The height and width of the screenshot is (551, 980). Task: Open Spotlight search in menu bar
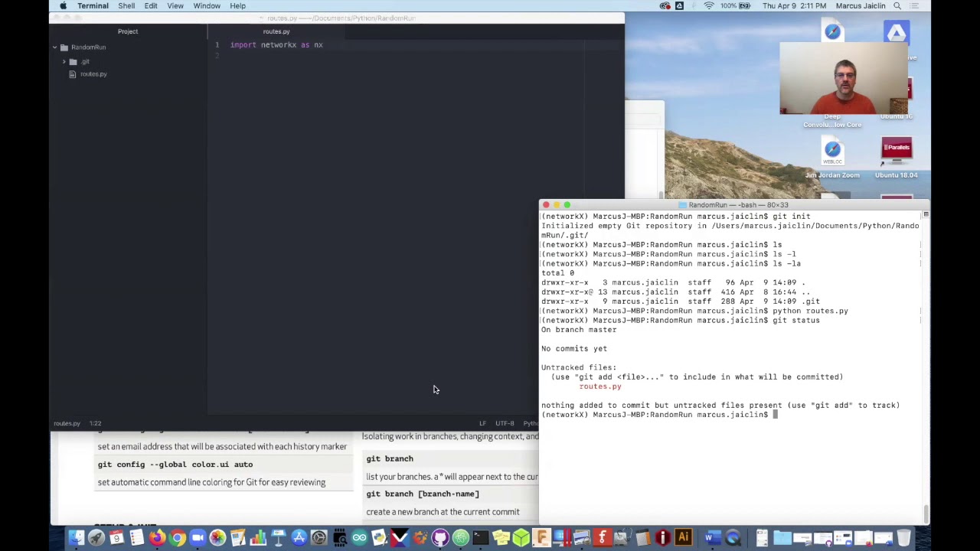pos(897,5)
